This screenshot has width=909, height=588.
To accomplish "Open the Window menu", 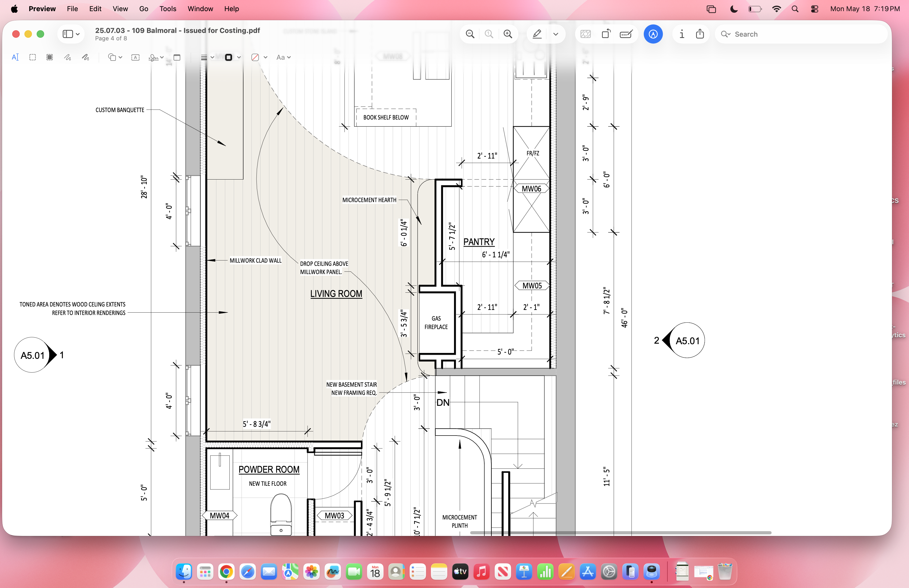I will (200, 9).
